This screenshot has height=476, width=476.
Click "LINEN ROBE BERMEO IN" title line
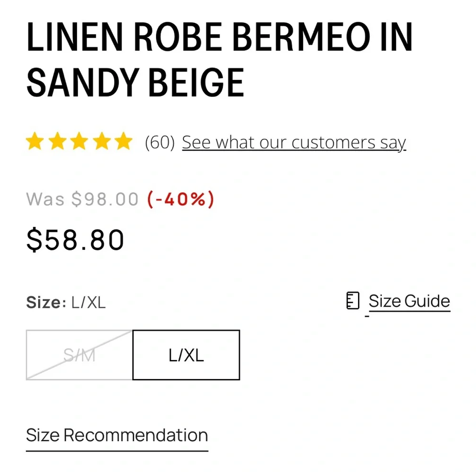click(219, 37)
